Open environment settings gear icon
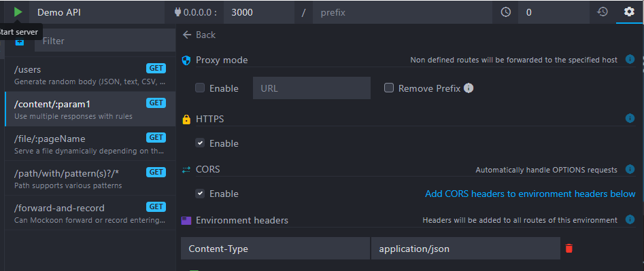 (x=629, y=12)
